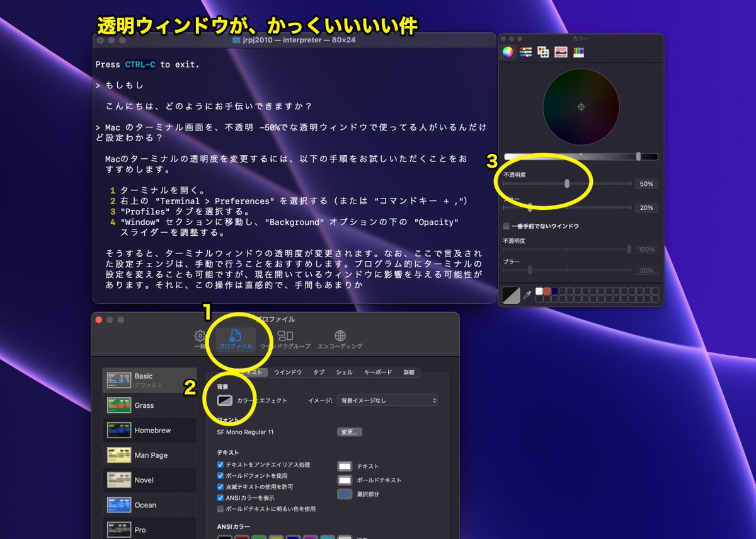
Task: Adjust the upper ブラー slider at 20%
Action: pos(567,207)
